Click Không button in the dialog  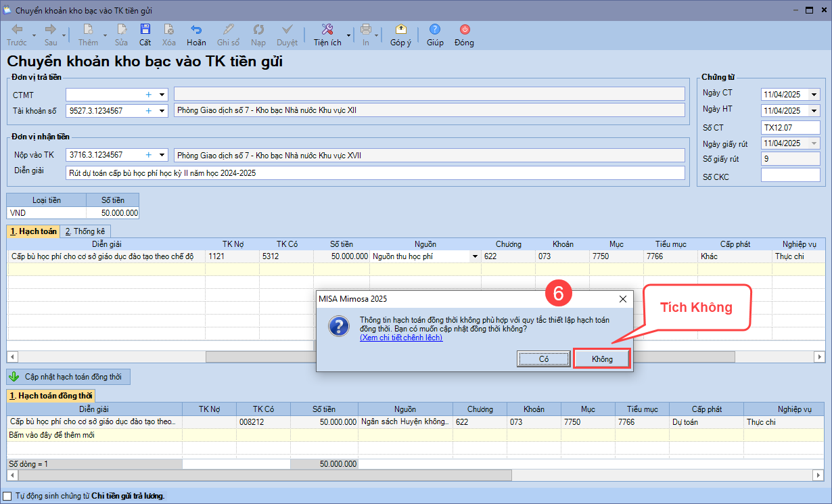[x=602, y=359]
